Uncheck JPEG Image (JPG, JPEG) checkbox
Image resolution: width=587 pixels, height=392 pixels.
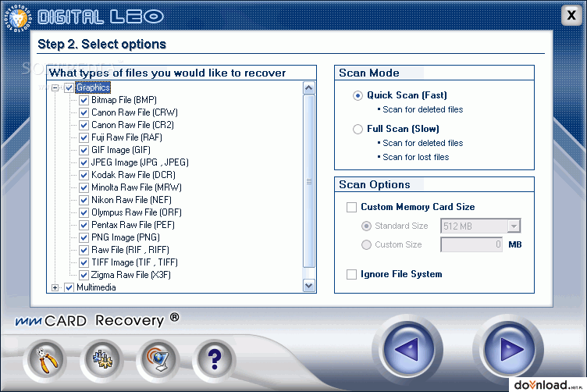tap(84, 162)
